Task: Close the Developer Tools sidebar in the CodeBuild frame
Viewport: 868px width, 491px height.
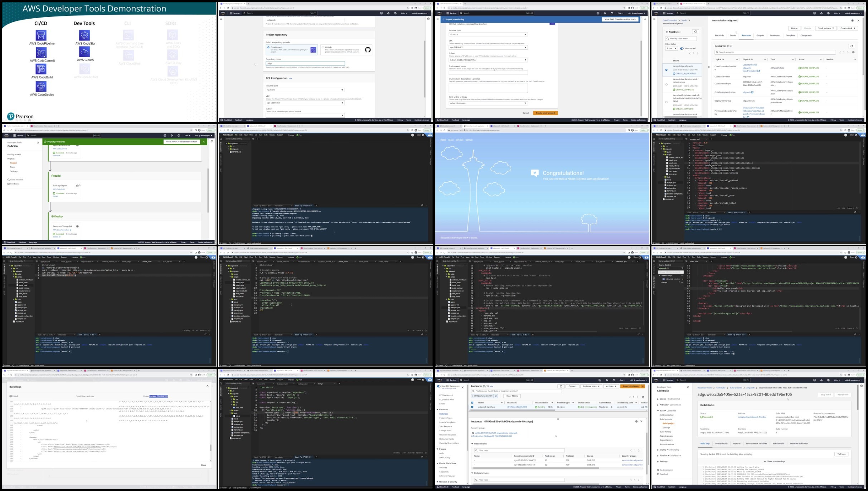Action: pyautogui.click(x=688, y=387)
